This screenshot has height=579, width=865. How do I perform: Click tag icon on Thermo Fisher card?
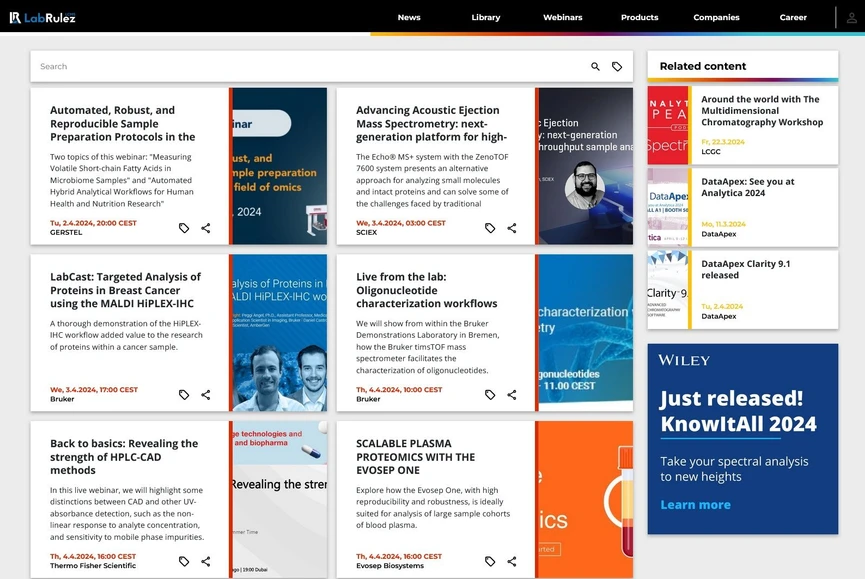[184, 561]
